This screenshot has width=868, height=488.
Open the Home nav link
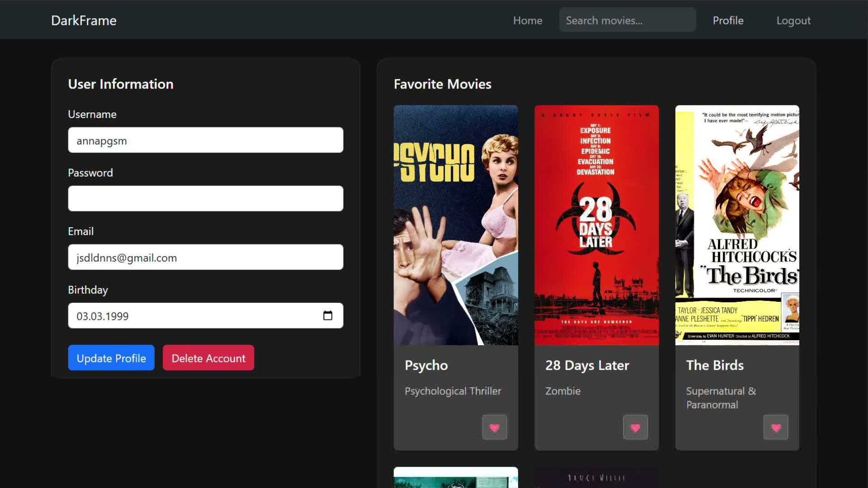point(528,20)
